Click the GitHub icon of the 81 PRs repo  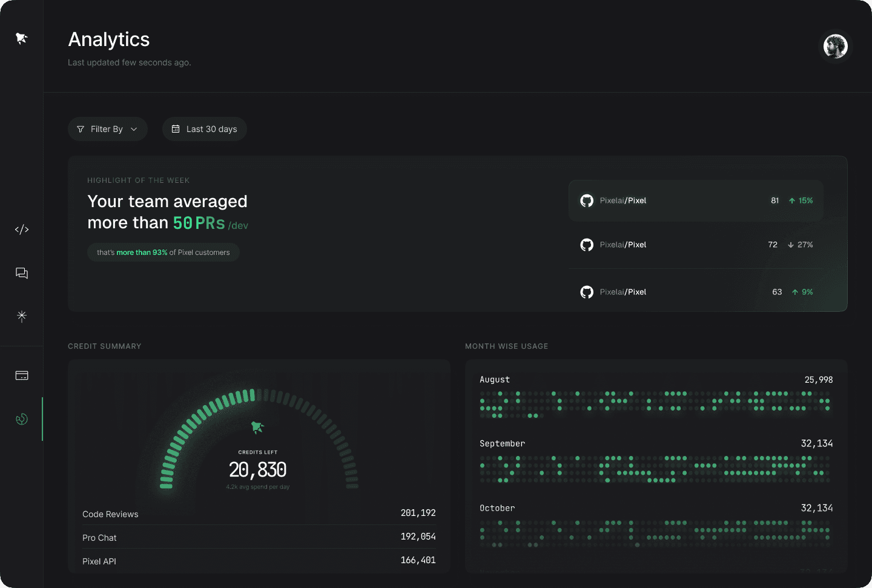(x=587, y=200)
